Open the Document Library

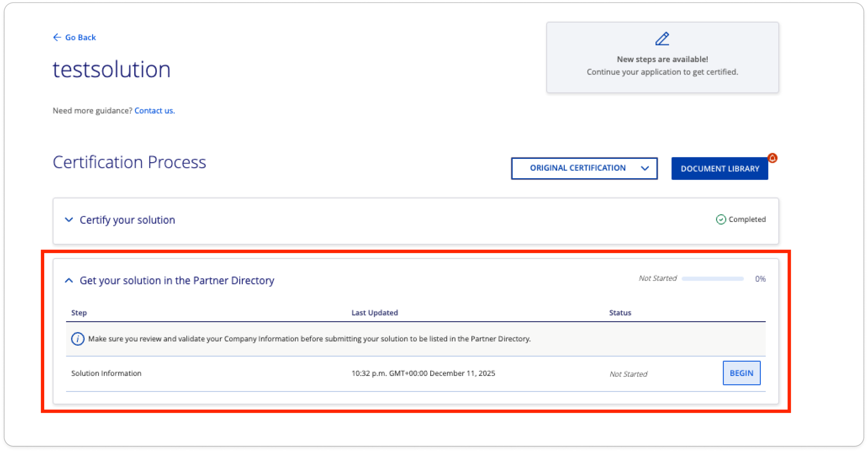click(x=719, y=168)
